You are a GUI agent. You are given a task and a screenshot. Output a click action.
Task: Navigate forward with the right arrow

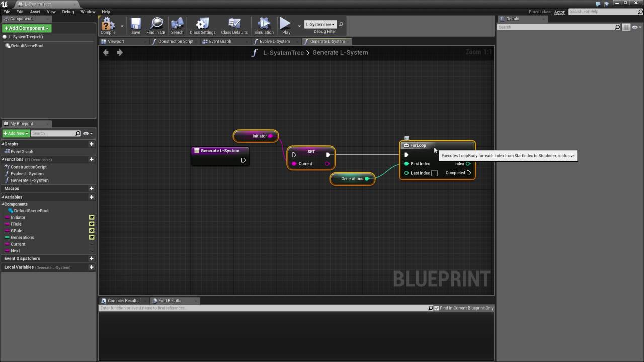[x=120, y=52]
